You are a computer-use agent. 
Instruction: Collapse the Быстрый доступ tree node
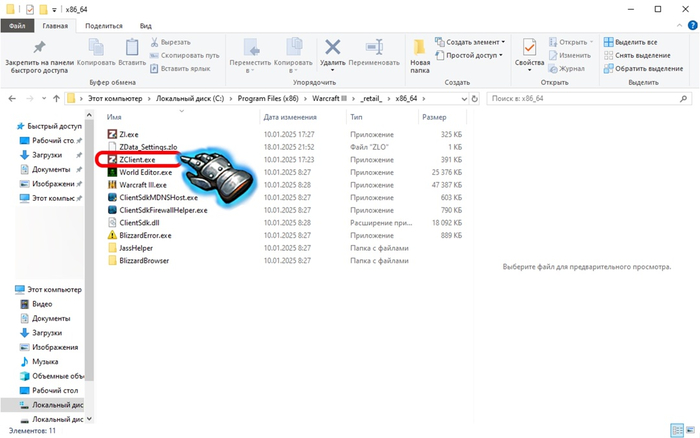(x=9, y=127)
